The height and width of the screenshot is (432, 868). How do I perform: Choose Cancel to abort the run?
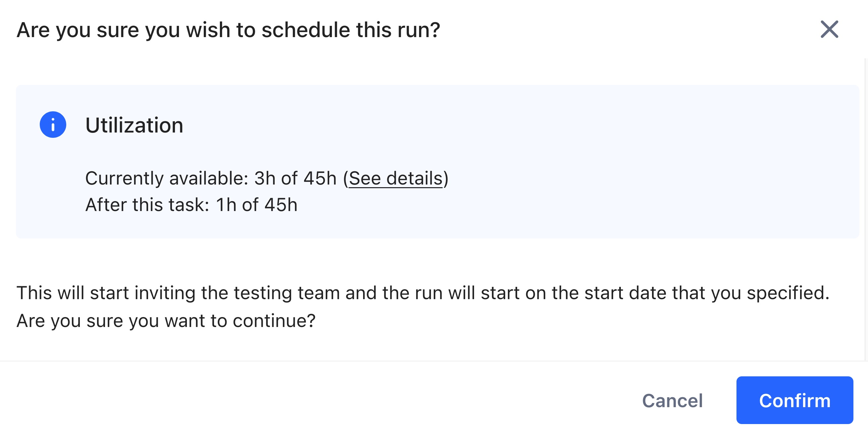pyautogui.click(x=673, y=400)
